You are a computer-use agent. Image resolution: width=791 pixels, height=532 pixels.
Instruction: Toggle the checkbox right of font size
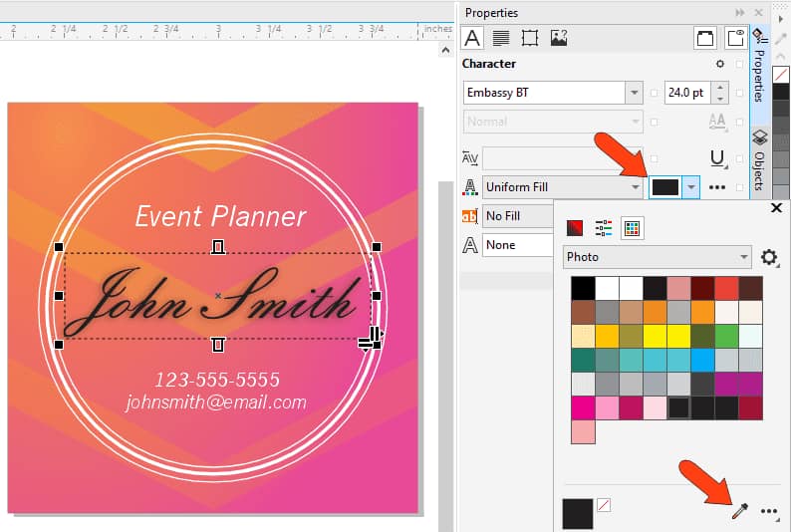click(x=739, y=94)
